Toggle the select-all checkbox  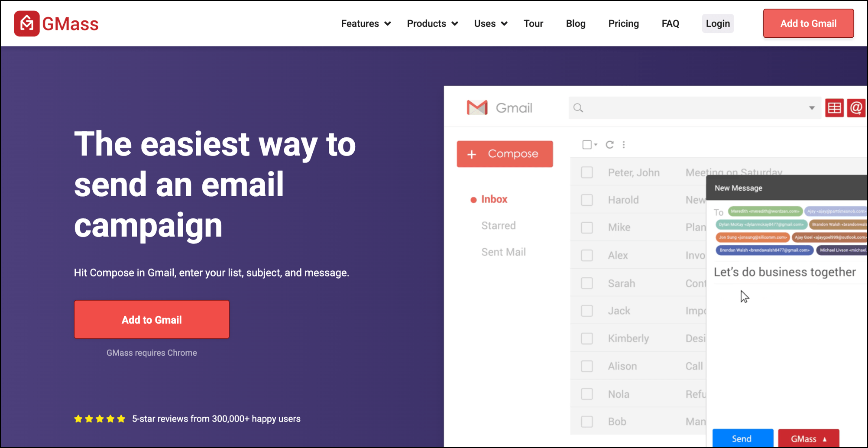pos(587,145)
